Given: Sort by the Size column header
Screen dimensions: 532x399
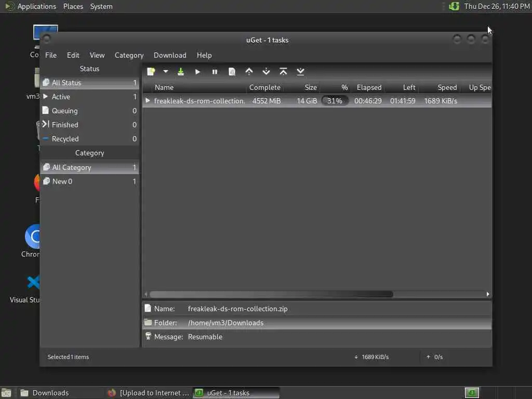Looking at the screenshot, I should [302, 87].
